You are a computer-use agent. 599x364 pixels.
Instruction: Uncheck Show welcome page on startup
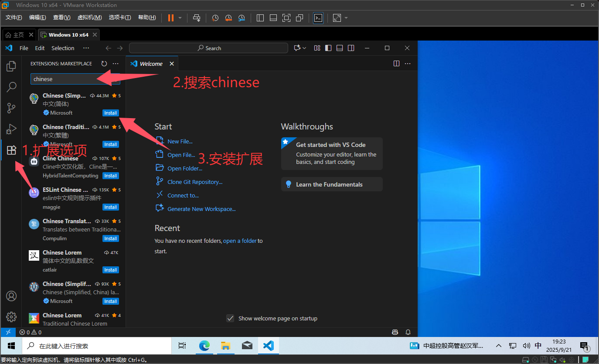(231, 318)
